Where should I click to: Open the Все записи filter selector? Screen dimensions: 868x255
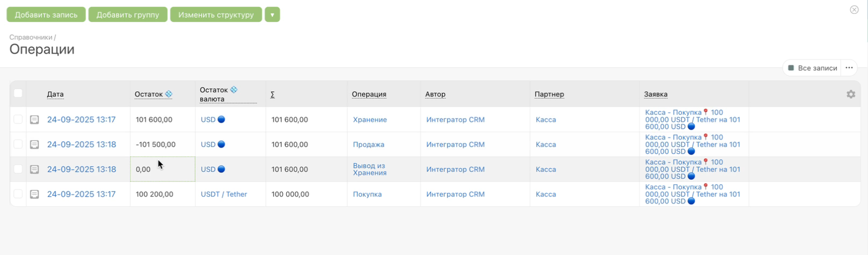812,68
